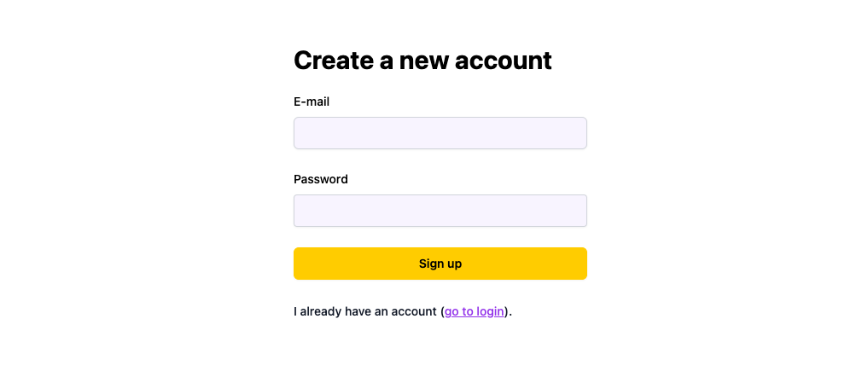The height and width of the screenshot is (371, 868).
Task: Select the password entry field
Action: (440, 211)
